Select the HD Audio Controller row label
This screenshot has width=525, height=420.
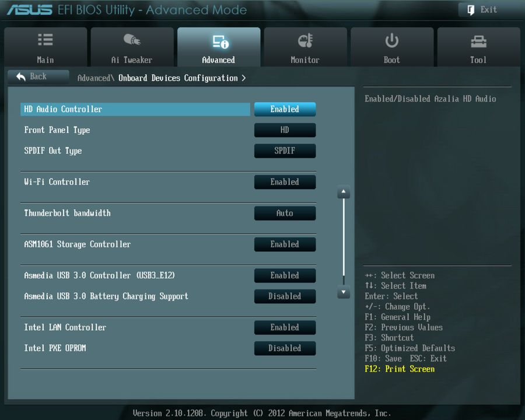coord(63,109)
